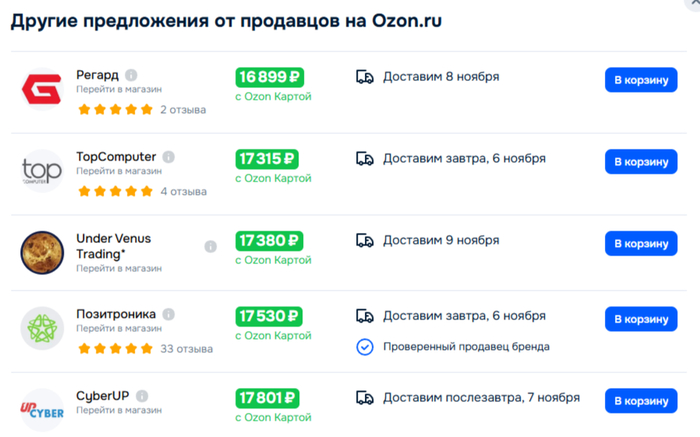This screenshot has width=700, height=437.
Task: Click the TopComputer seller logo
Action: (42, 170)
